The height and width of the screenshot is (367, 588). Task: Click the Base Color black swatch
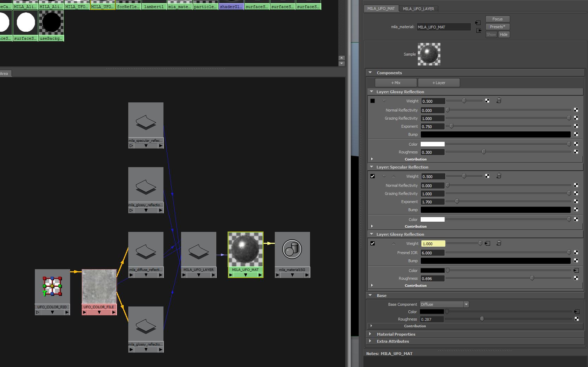[x=432, y=311]
